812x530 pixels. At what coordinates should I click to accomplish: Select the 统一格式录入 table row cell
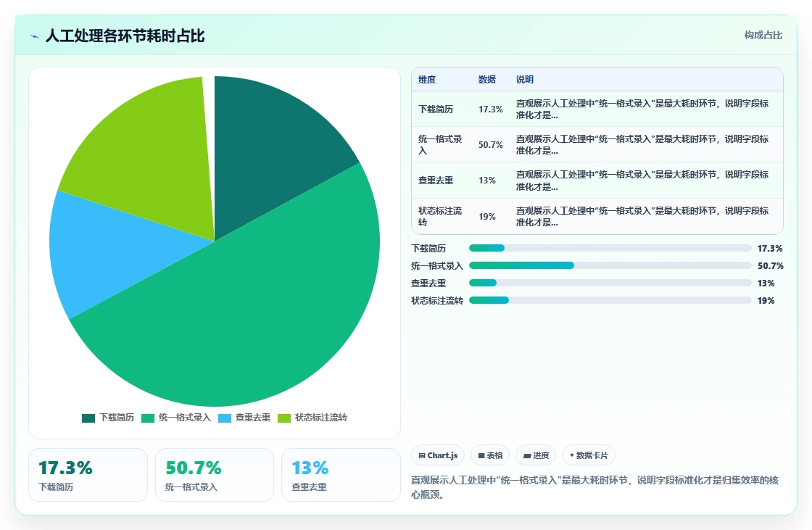(440, 144)
